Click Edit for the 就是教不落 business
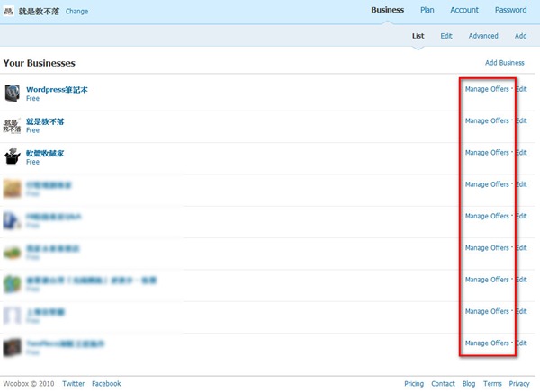The image size is (540, 392). 521,121
